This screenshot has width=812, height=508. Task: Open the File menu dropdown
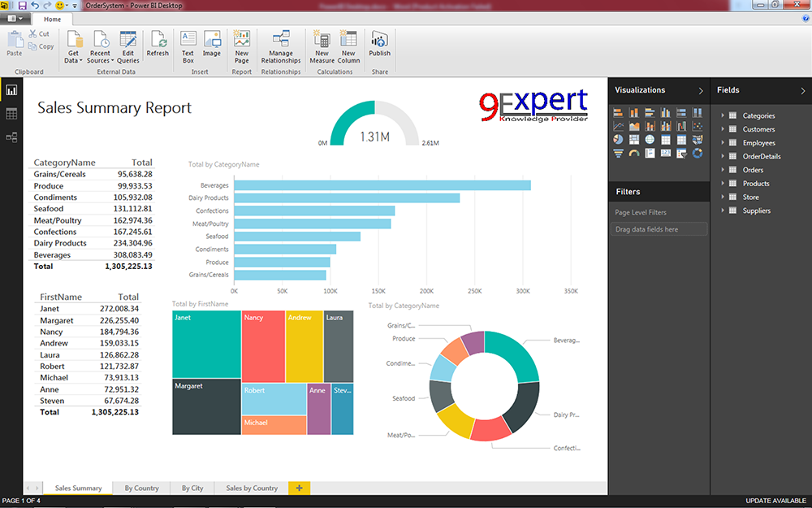pos(15,19)
